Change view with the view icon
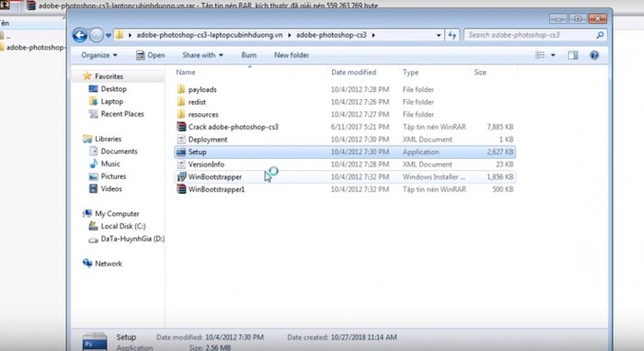The height and width of the screenshot is (351, 644). [x=540, y=55]
